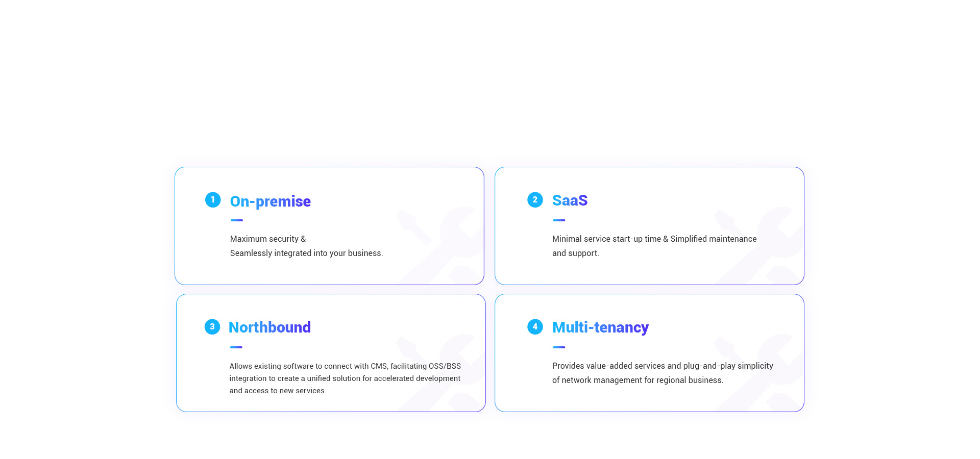Click the number 4 circle badge
This screenshot has height=459, width=980.
tap(535, 327)
